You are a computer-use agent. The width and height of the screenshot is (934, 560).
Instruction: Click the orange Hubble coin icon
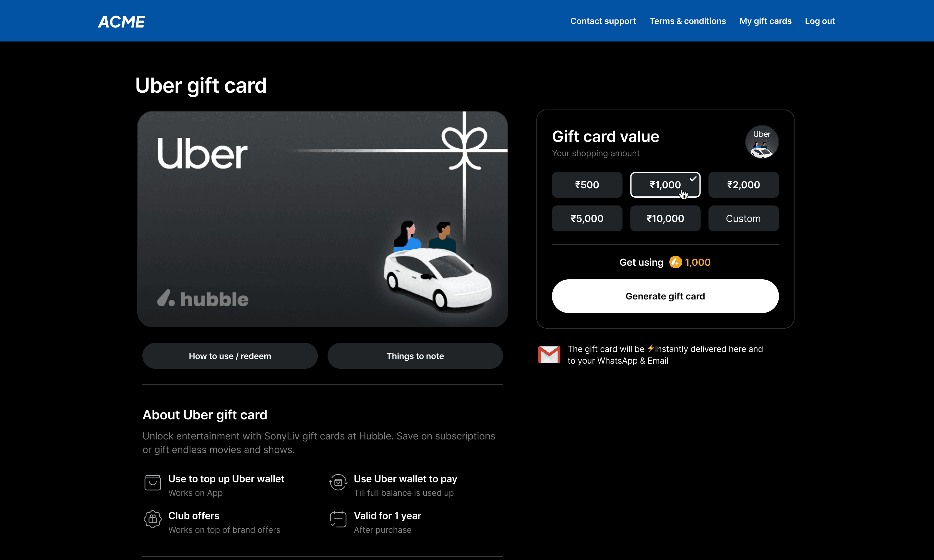point(676,262)
